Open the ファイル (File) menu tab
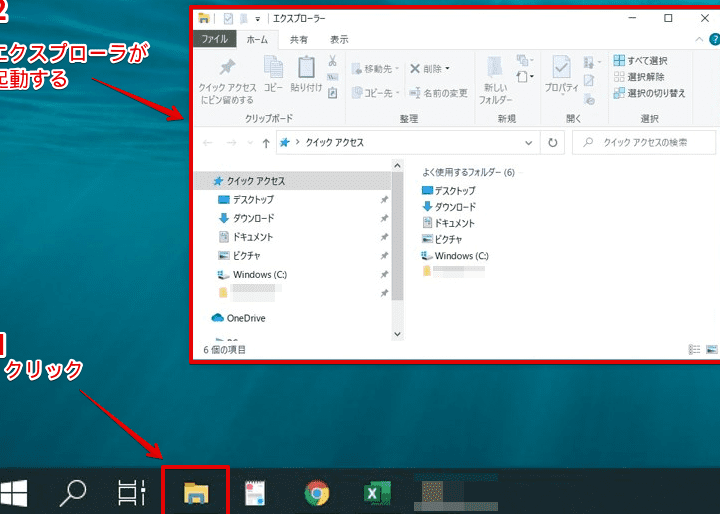720x514 pixels. [214, 40]
